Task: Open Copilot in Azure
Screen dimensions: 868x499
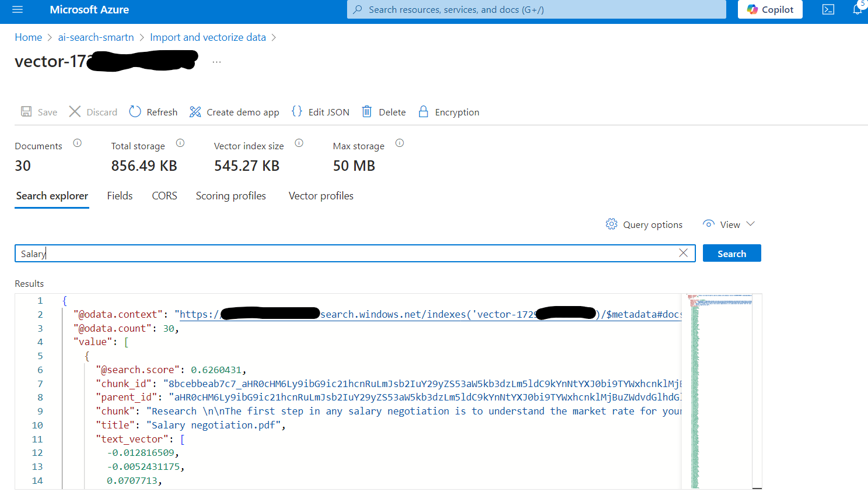Action: point(770,9)
